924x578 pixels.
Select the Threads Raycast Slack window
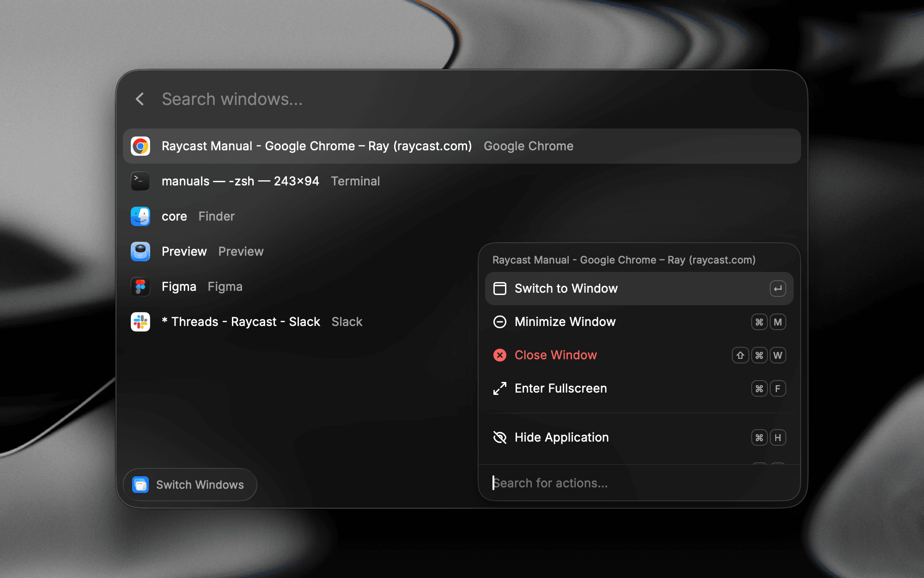(300, 322)
